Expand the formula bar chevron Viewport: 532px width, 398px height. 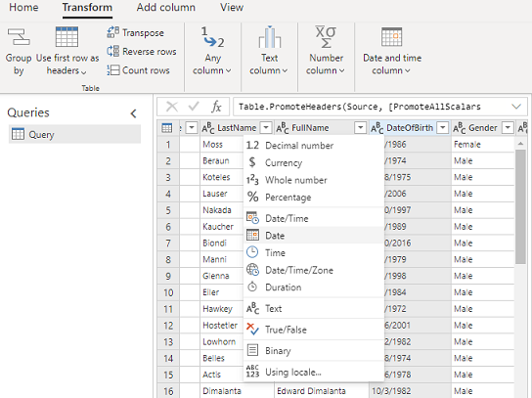[516, 107]
